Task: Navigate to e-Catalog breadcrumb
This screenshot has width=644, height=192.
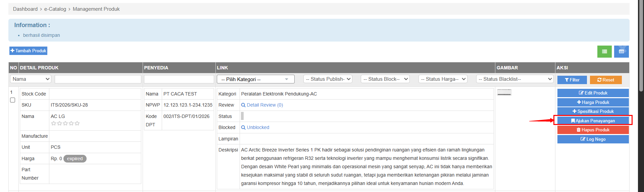Action: (x=55, y=9)
